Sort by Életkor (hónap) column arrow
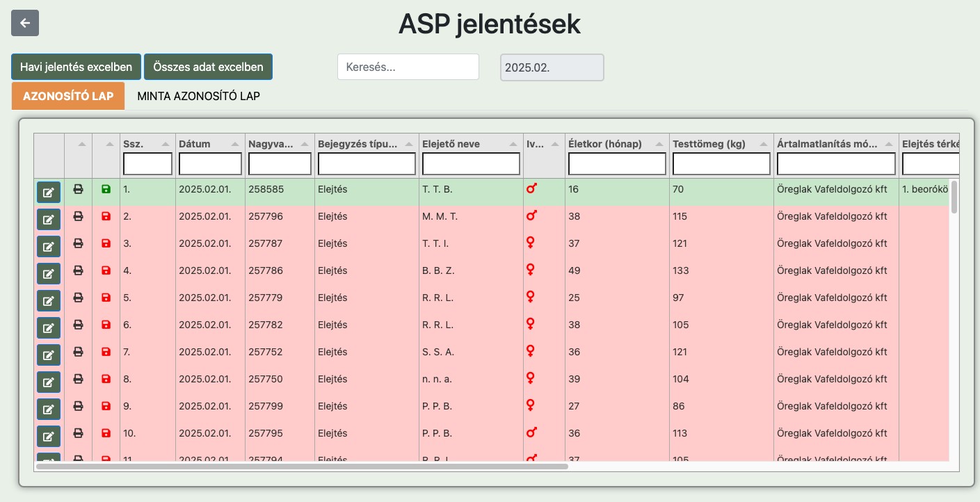Screen dimensions: 980x502 click(659, 144)
